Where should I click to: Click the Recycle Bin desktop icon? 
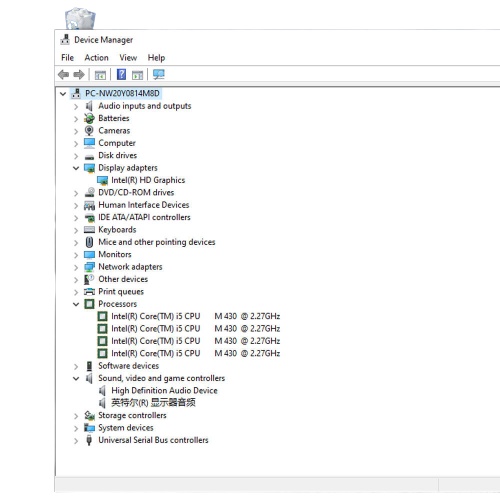[x=80, y=18]
